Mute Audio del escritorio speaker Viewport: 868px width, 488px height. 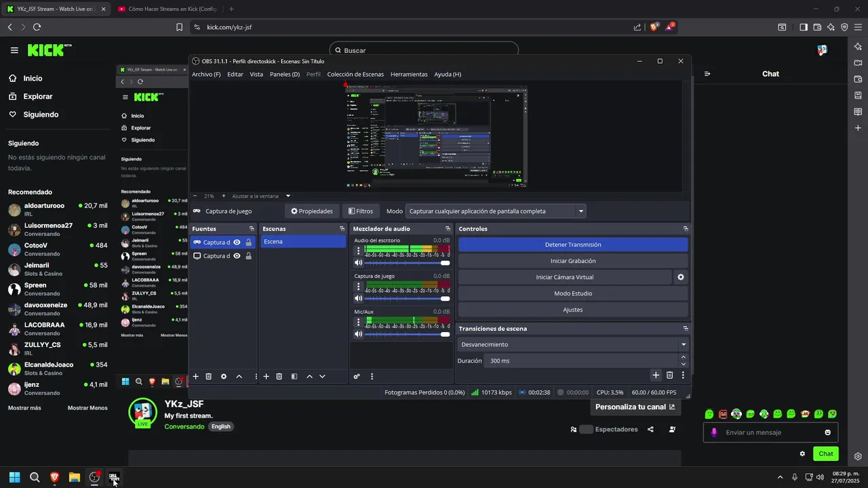pyautogui.click(x=359, y=262)
